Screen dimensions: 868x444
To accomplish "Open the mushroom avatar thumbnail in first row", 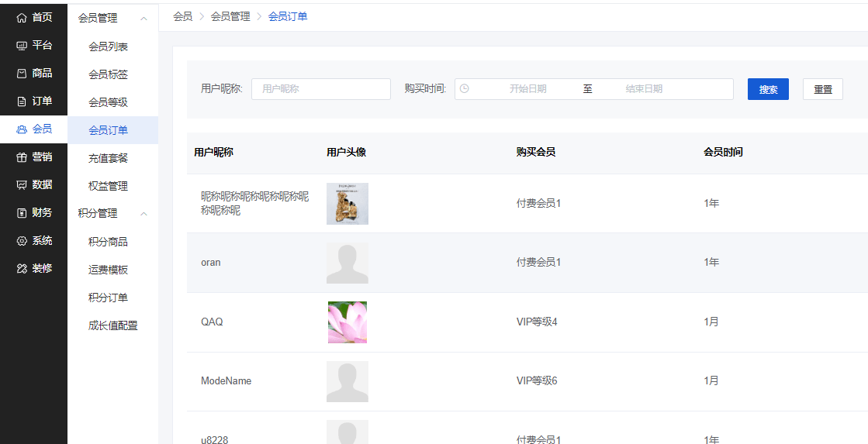I will click(347, 204).
